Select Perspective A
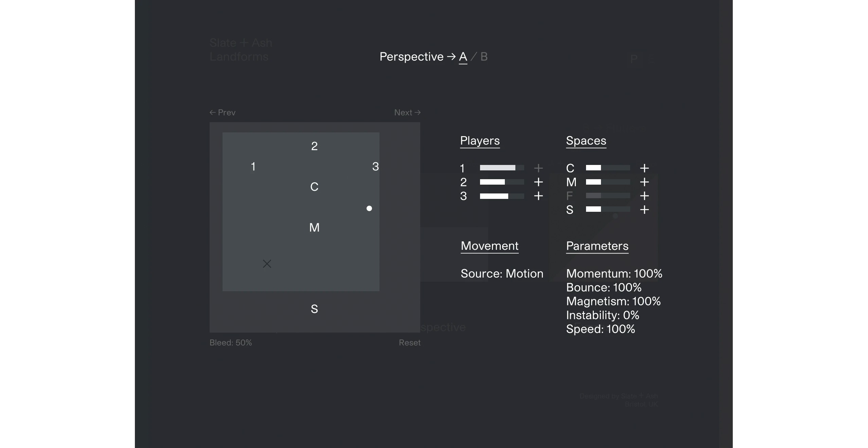The image size is (868, 448). point(463,56)
